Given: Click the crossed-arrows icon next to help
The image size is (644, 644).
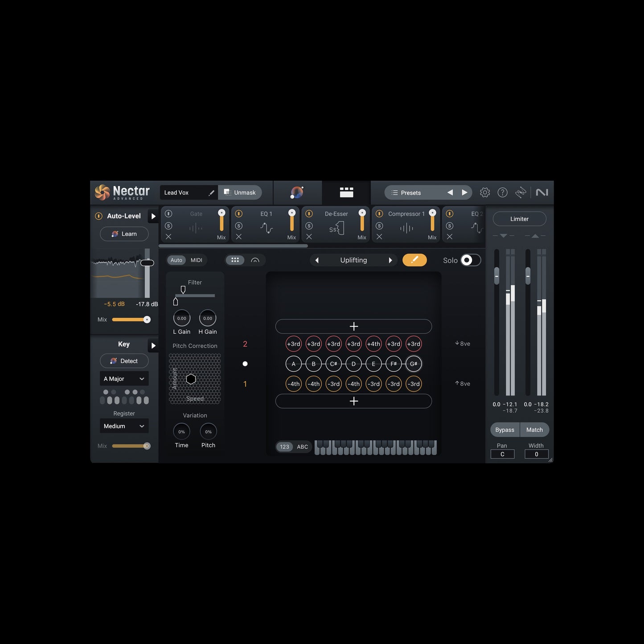Looking at the screenshot, I should (x=521, y=193).
